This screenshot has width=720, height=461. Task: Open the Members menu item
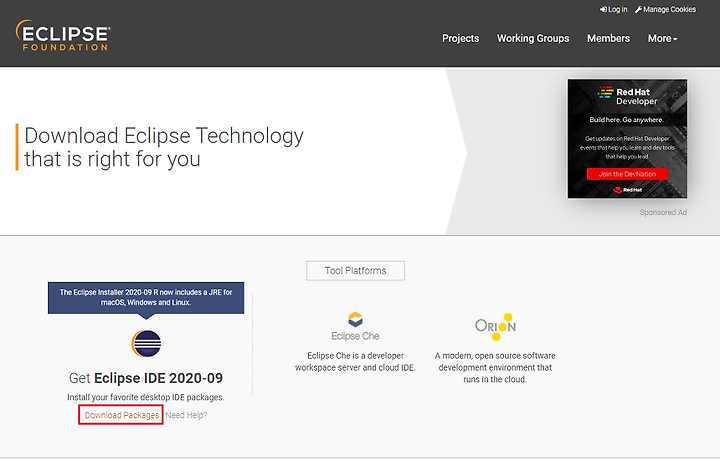[x=608, y=39]
